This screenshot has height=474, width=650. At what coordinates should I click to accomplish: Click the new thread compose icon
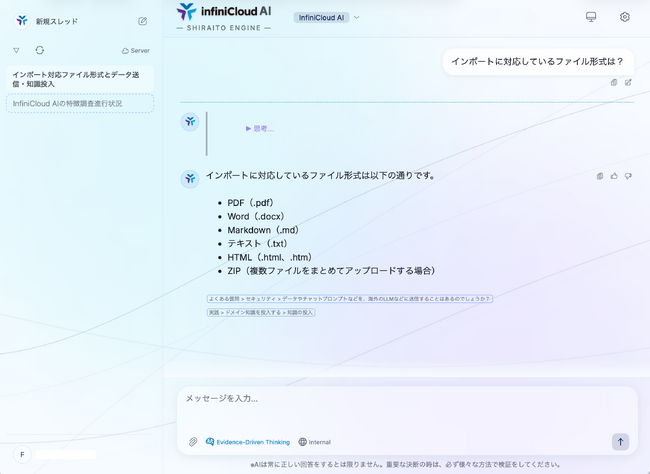click(143, 21)
